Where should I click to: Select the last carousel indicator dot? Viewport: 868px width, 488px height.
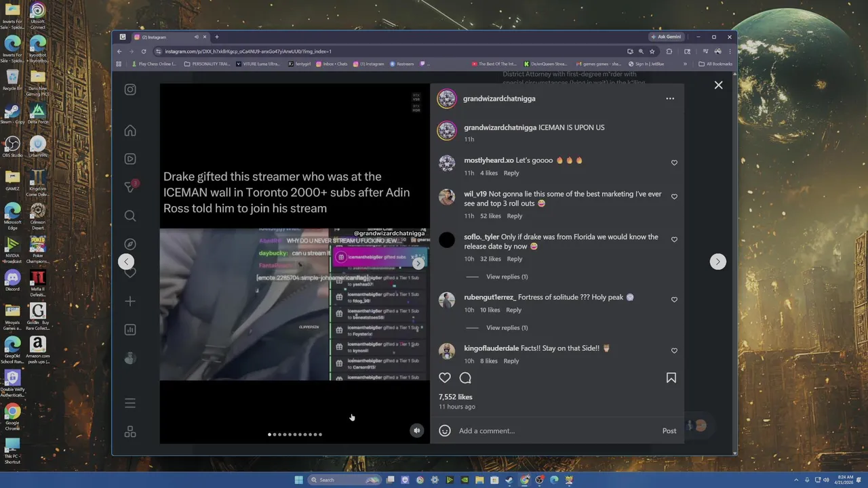pos(320,434)
